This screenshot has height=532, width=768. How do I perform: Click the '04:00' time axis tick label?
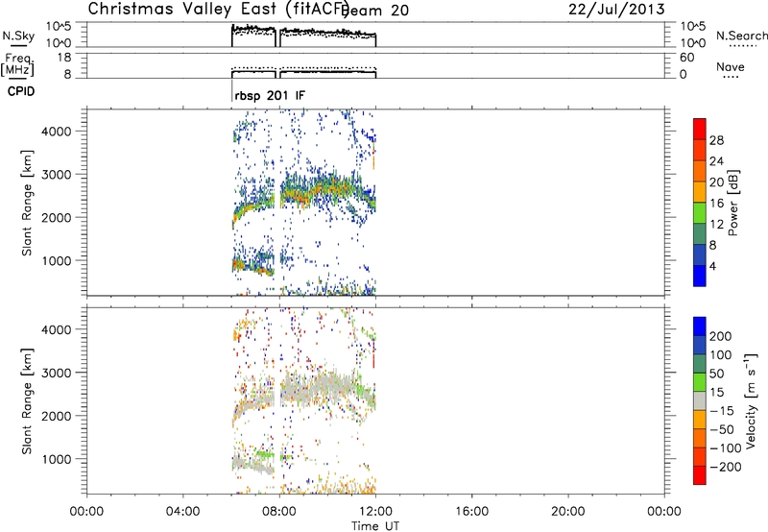point(182,512)
